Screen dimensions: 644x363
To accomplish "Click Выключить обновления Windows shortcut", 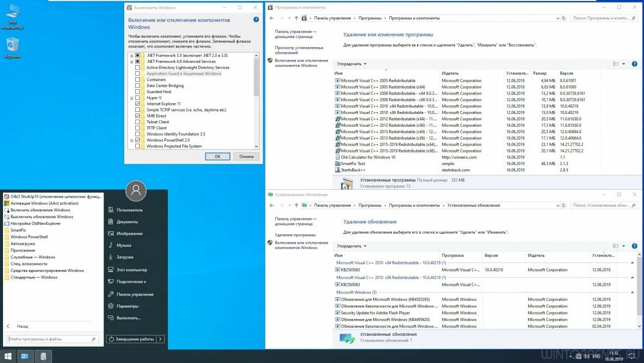I will click(x=39, y=216).
